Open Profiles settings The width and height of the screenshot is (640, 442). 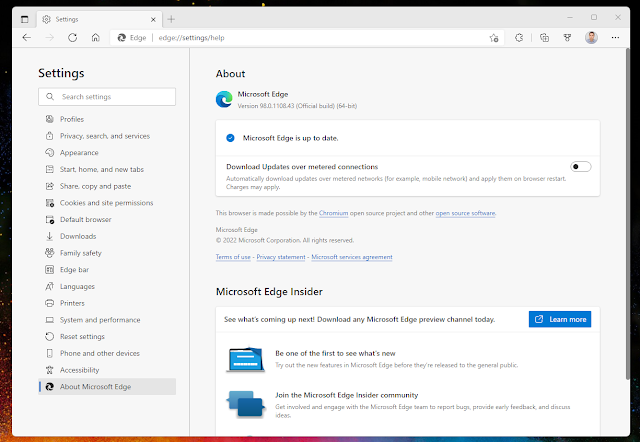coord(107,119)
